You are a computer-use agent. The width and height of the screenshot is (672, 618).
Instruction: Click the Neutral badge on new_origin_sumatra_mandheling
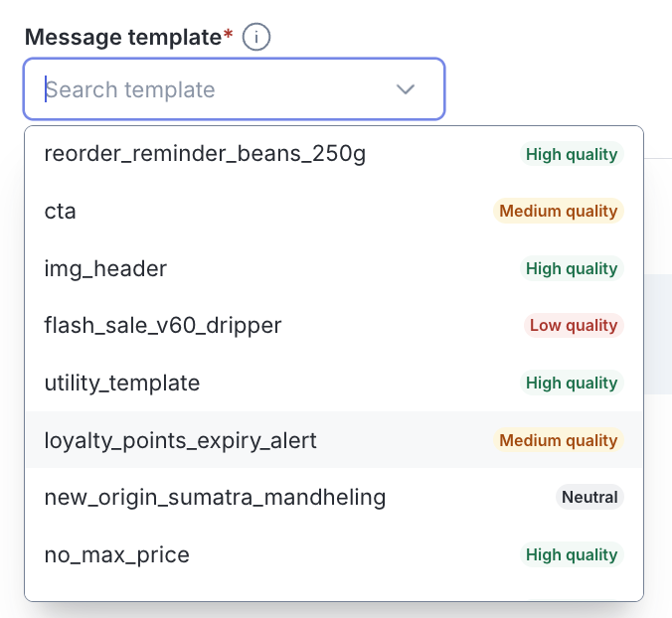(x=589, y=497)
